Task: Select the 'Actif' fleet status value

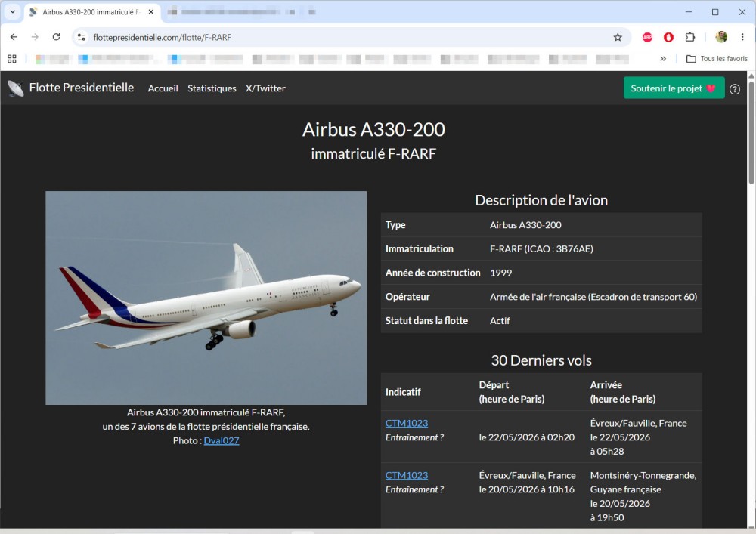Action: [x=500, y=321]
